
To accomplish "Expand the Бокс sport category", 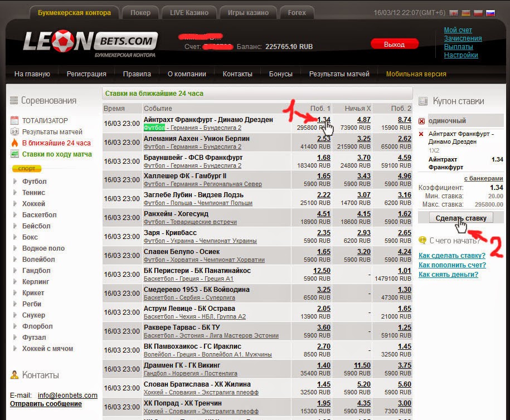I will (30, 237).
